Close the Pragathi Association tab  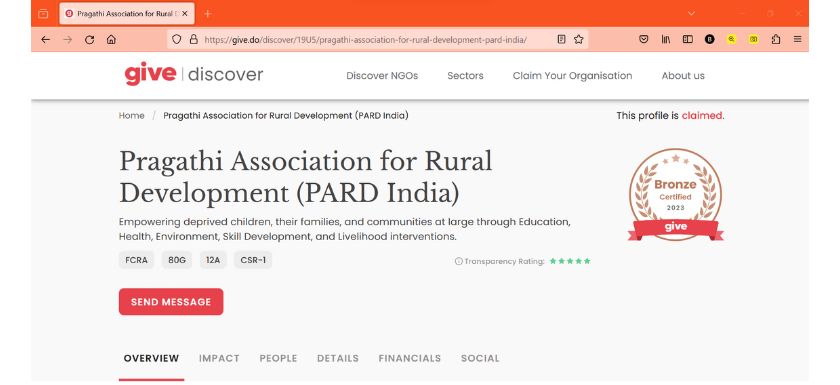click(185, 13)
